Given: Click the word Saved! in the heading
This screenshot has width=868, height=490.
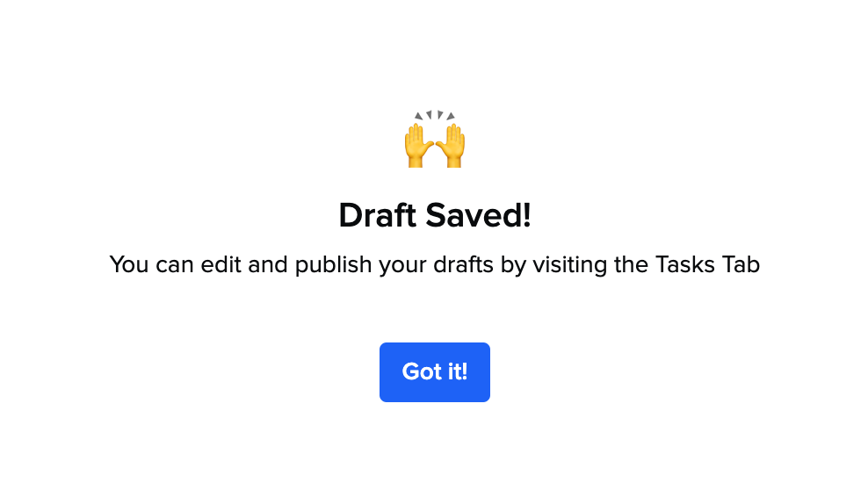Looking at the screenshot, I should 478,215.
